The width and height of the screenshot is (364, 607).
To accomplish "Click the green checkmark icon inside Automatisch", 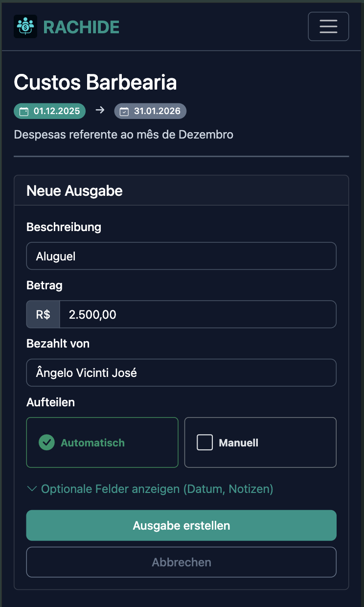I will 46,443.
